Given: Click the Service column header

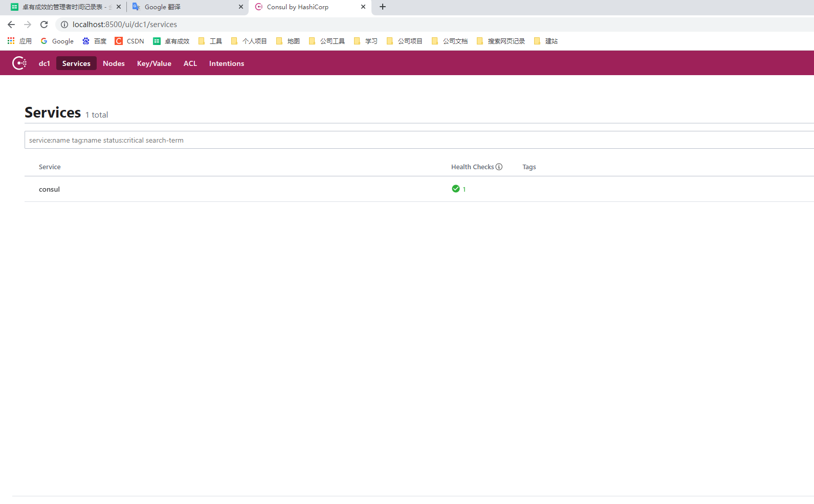Looking at the screenshot, I should [x=50, y=167].
